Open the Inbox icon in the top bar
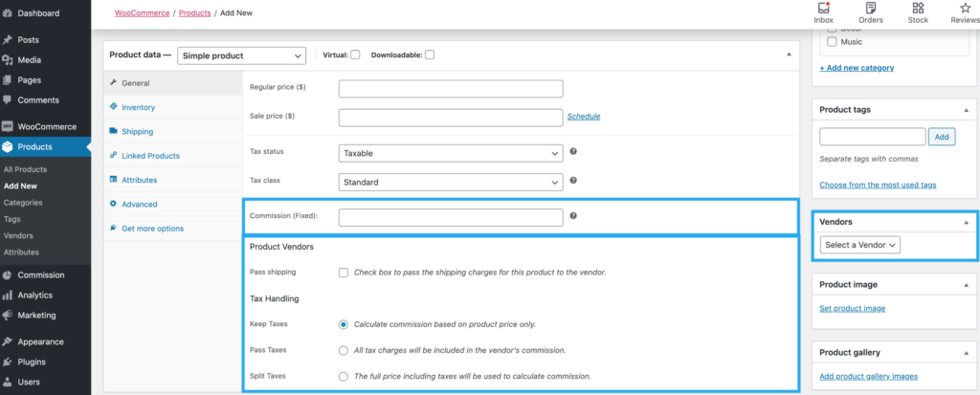Screen dimensions: 980x395 (x=823, y=8)
